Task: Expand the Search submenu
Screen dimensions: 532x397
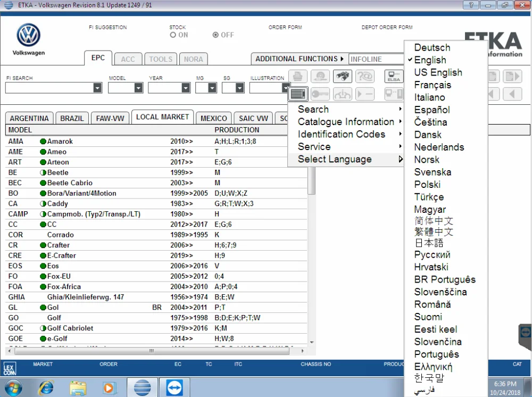Action: tap(345, 109)
